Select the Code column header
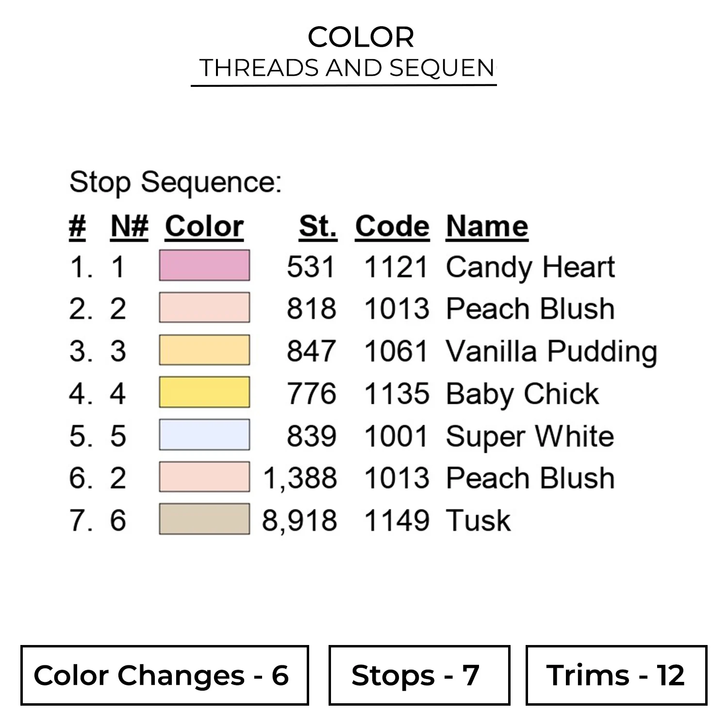Screen dimensions: 728x728 (x=392, y=227)
